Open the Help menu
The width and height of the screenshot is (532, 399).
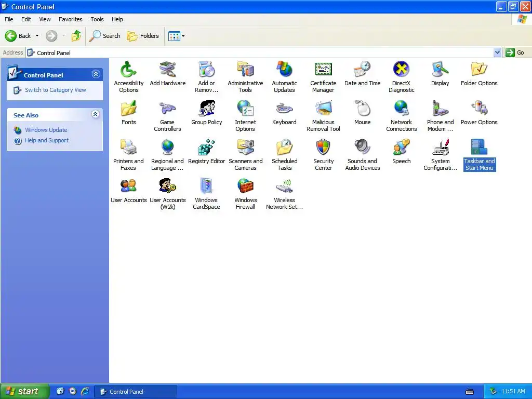[117, 19]
